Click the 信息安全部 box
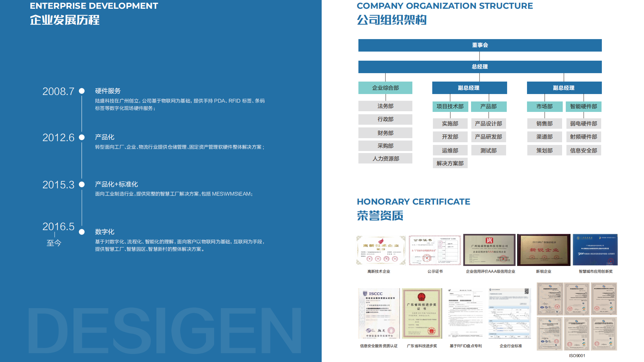The width and height of the screenshot is (644, 362). point(583,150)
